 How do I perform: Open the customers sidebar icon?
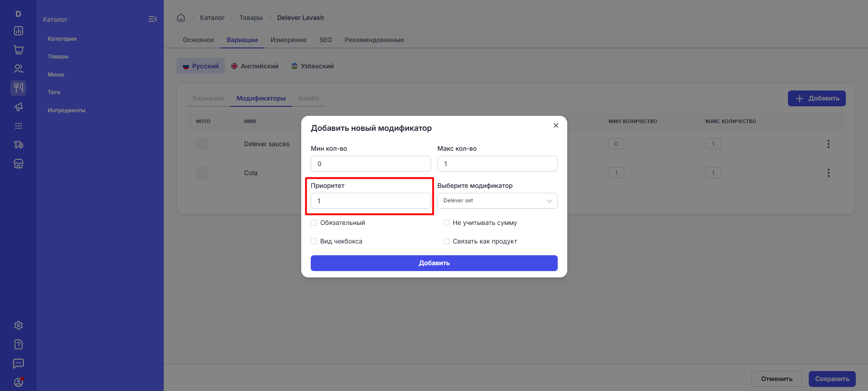click(19, 69)
